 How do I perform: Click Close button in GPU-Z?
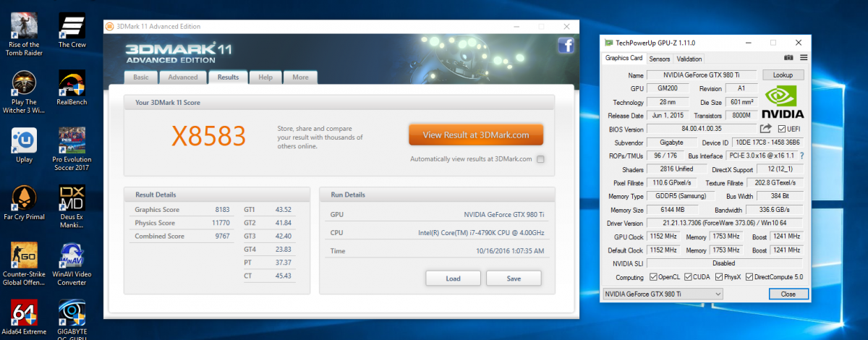coord(788,294)
